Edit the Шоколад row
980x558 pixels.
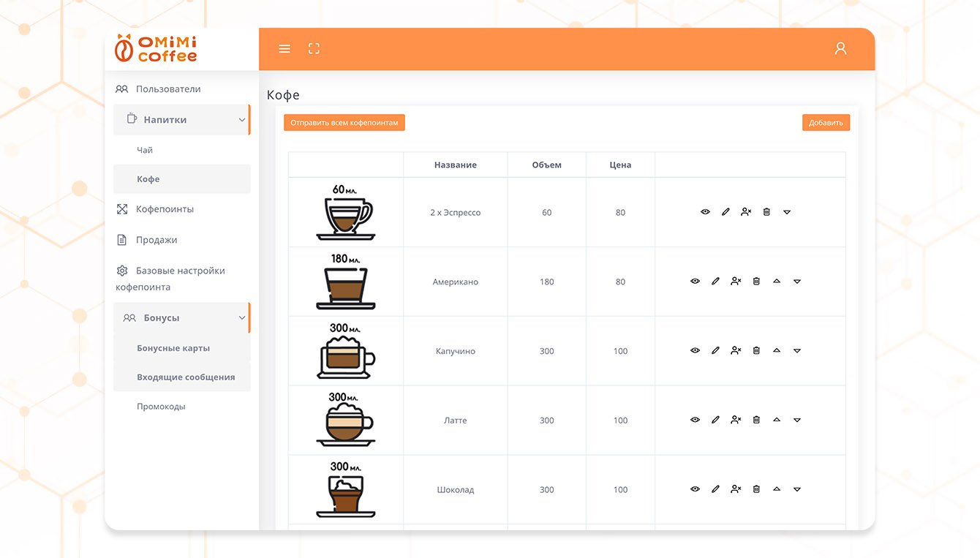pos(715,490)
